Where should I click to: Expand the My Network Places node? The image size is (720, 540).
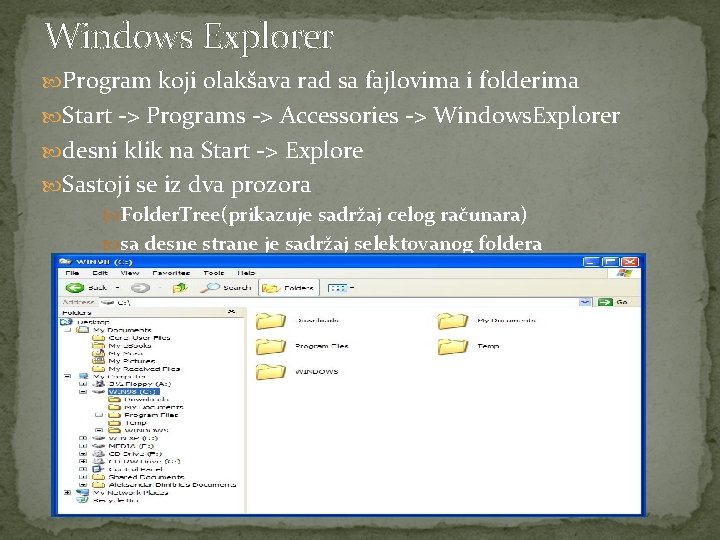tap(68, 493)
